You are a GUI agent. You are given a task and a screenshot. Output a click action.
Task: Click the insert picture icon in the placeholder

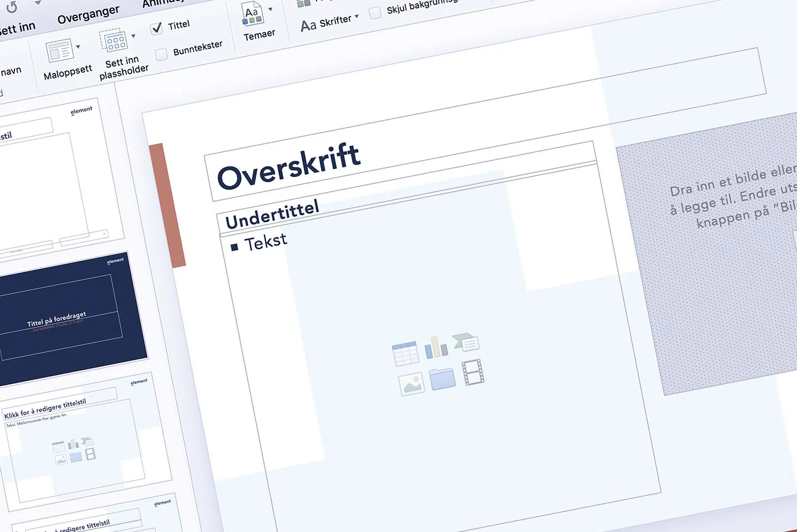(411, 383)
